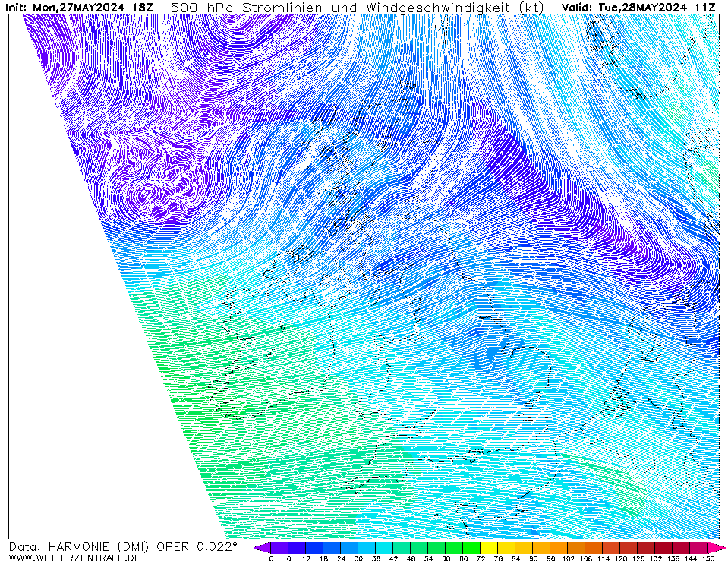The image size is (728, 563).
Task: Click the 72 label on the wind scale
Action: 481,558
